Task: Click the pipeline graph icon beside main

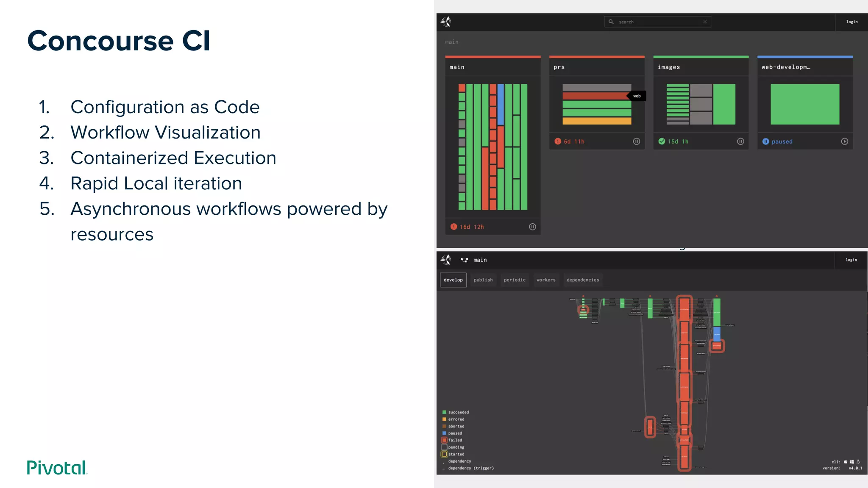Action: pos(465,260)
